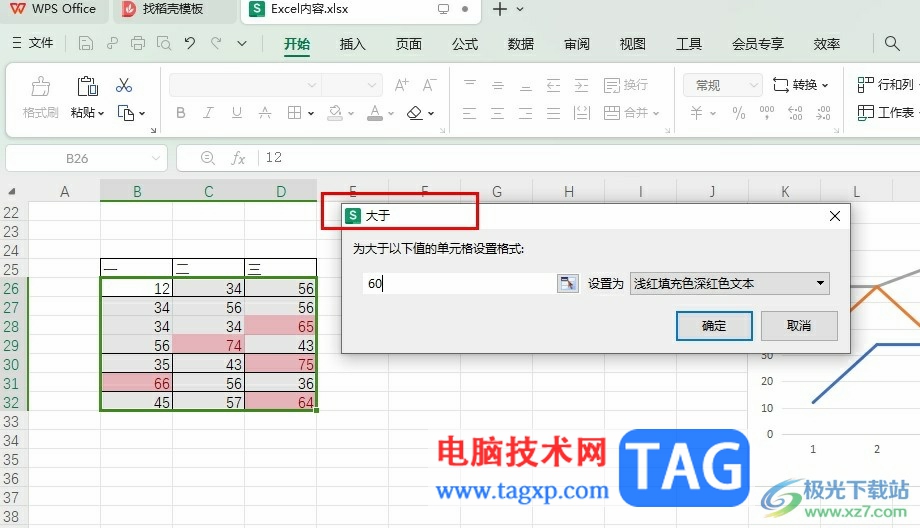
Task: Apply font color letter A icon
Action: pos(375,113)
